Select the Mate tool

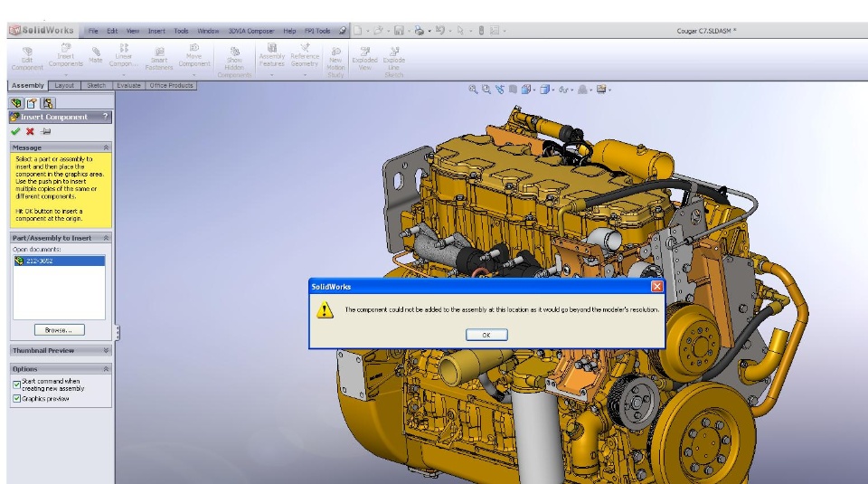pos(96,55)
